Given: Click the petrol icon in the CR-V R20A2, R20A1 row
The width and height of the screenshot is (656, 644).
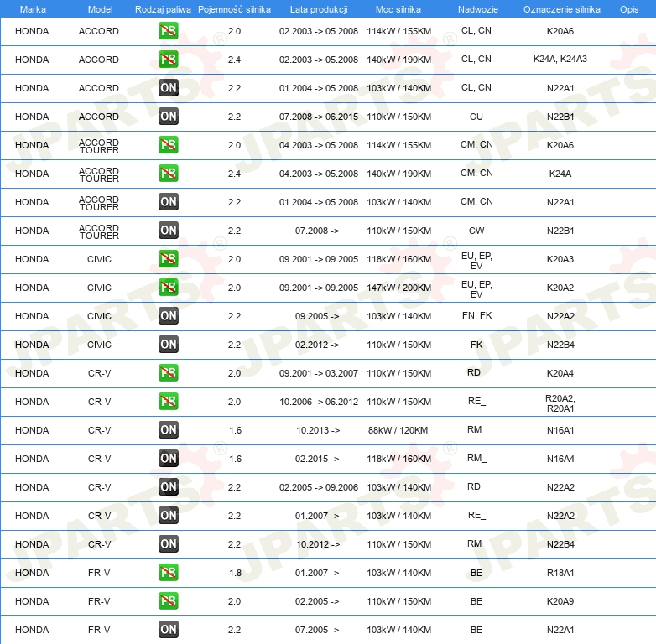Looking at the screenshot, I should (168, 401).
